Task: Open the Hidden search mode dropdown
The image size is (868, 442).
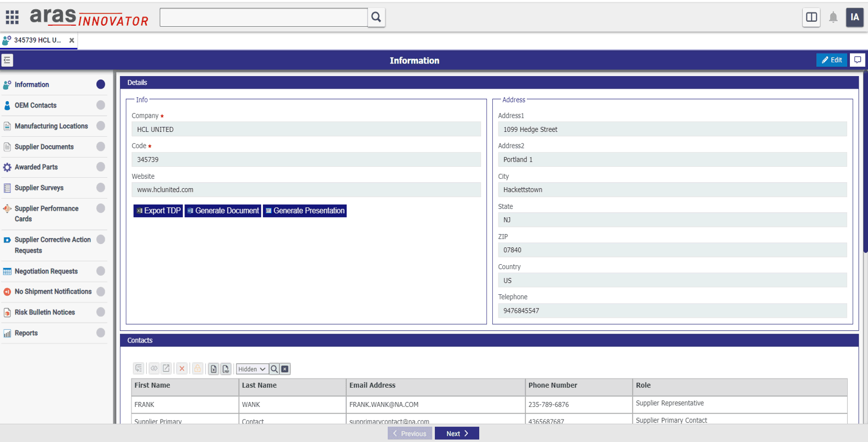Action: point(252,369)
